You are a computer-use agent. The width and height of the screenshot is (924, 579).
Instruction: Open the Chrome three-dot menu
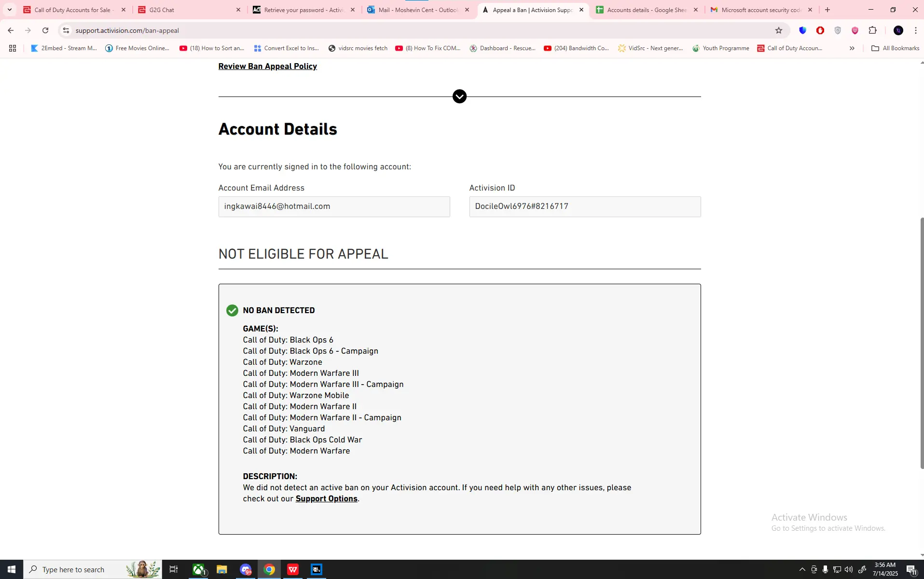pos(916,30)
